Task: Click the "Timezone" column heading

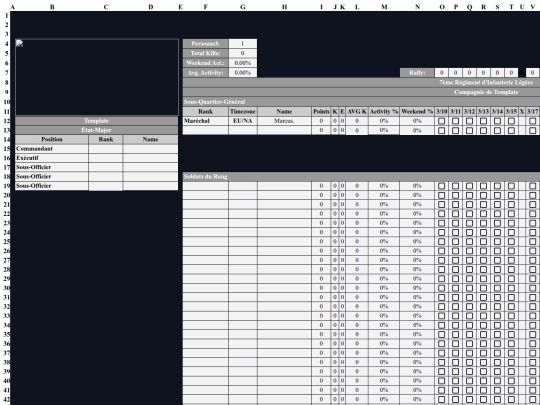Action: tap(243, 111)
